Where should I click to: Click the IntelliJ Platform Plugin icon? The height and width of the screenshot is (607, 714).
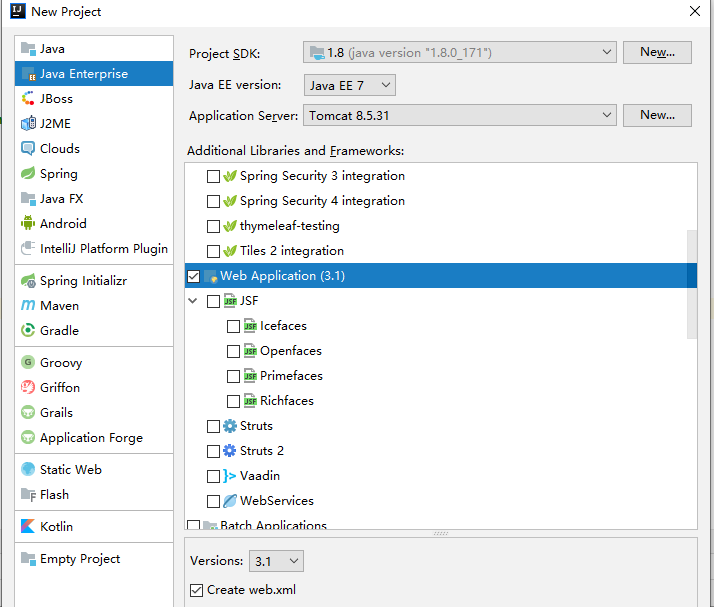click(28, 248)
